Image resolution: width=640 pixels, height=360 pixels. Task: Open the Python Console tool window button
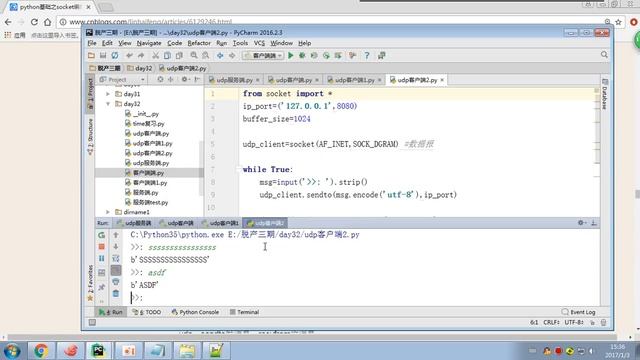click(x=195, y=312)
